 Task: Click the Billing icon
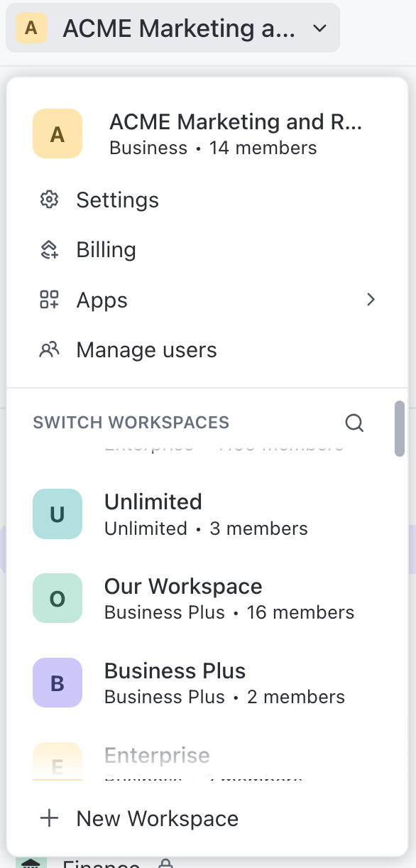pos(49,249)
